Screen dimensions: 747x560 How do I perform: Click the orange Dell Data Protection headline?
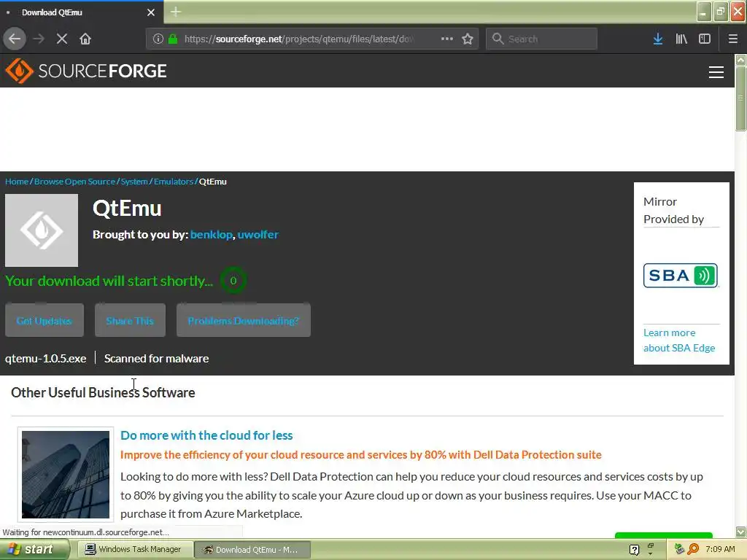coord(360,455)
